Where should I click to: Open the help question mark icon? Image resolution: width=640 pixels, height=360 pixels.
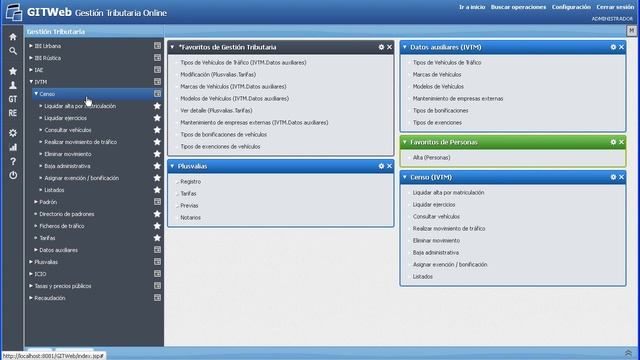(13, 161)
